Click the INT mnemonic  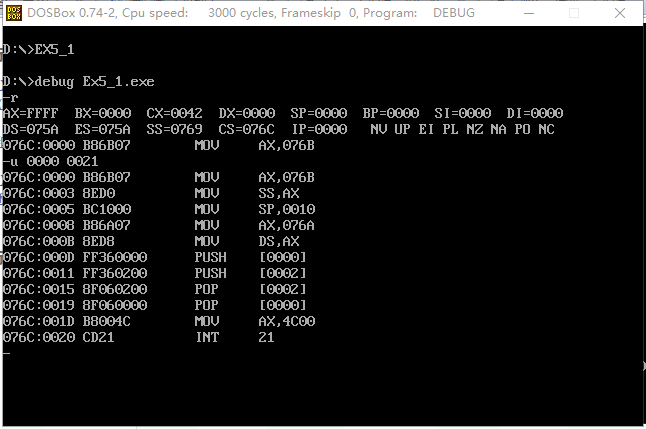(x=207, y=338)
